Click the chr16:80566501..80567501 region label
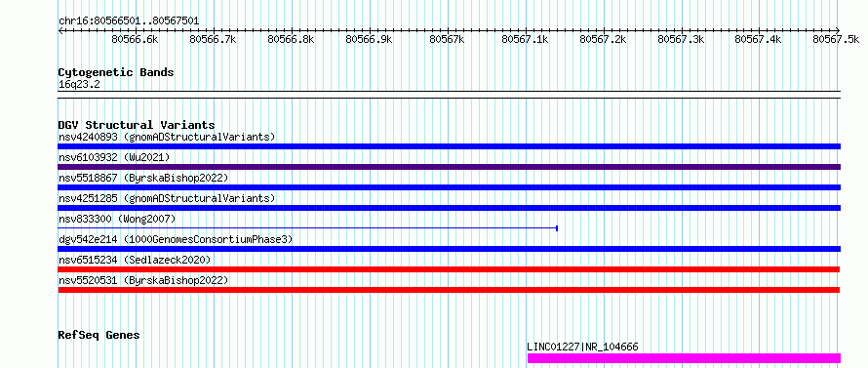Screen dimensions: 868x368 129,21
